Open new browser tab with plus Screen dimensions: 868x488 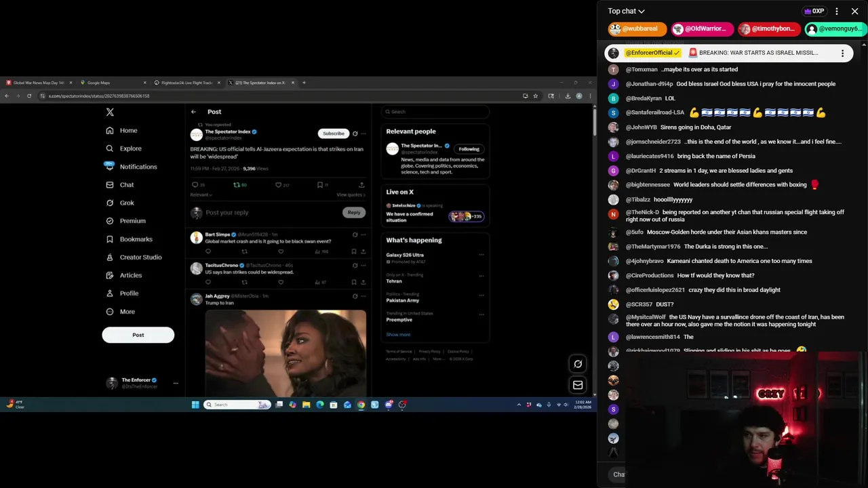(x=304, y=83)
